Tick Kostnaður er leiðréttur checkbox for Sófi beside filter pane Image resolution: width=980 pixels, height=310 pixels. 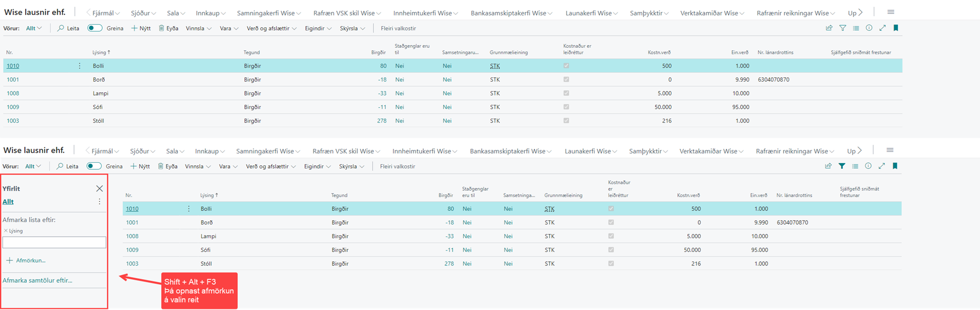[x=611, y=250]
